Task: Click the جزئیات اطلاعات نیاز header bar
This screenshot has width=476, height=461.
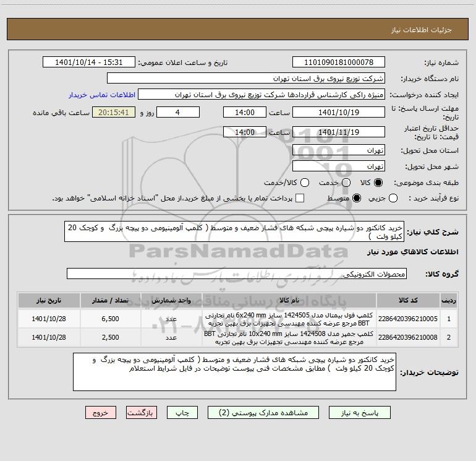Action: pos(237,29)
